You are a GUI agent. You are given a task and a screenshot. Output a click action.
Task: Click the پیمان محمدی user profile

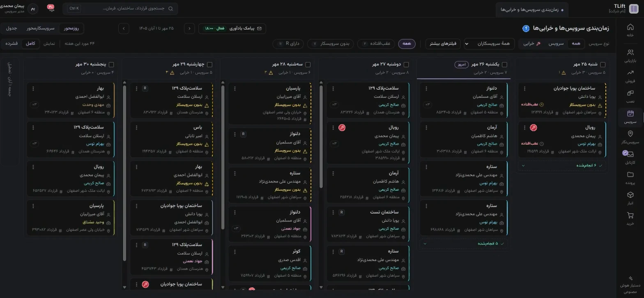click(x=20, y=8)
